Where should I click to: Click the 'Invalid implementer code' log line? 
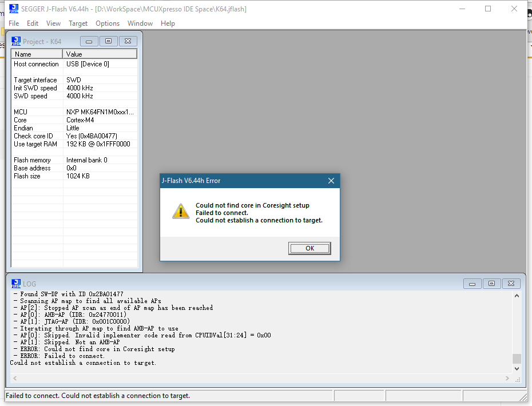pos(142,336)
